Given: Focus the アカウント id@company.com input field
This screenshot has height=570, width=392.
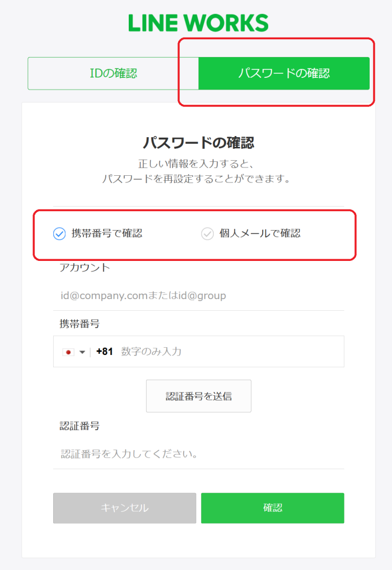Looking at the screenshot, I should (x=199, y=296).
